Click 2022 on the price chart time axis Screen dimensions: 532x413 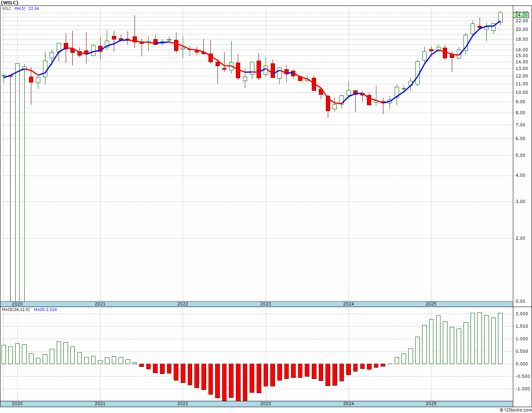click(183, 304)
